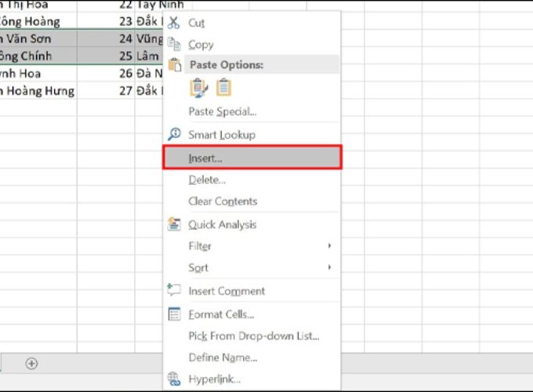Open Format Cells... dialog

click(x=252, y=314)
